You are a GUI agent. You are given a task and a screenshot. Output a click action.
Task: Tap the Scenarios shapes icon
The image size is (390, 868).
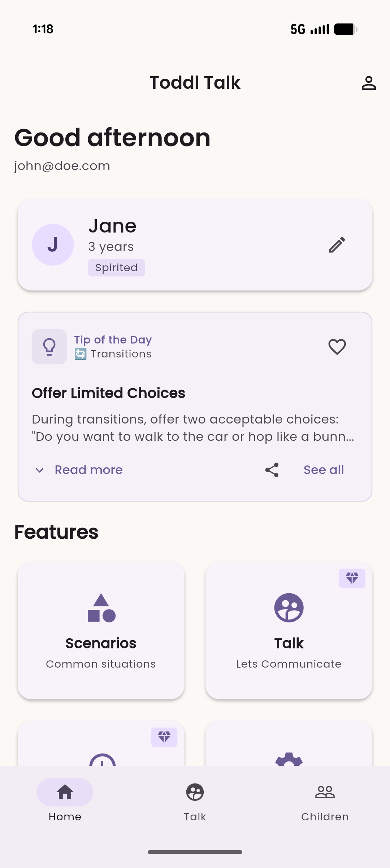point(101,608)
